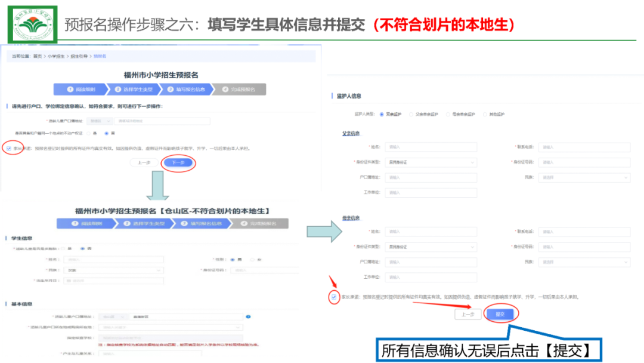This screenshot has width=644, height=363.
Task: Expand the father's 民族 dropdown
Action: pos(584,177)
